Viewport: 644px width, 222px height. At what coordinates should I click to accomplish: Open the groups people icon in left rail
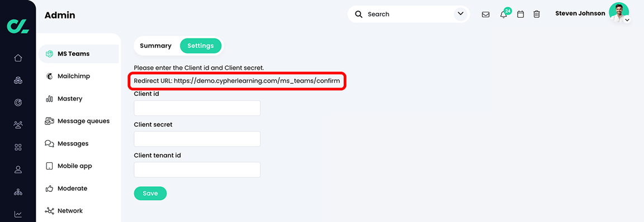point(18,125)
